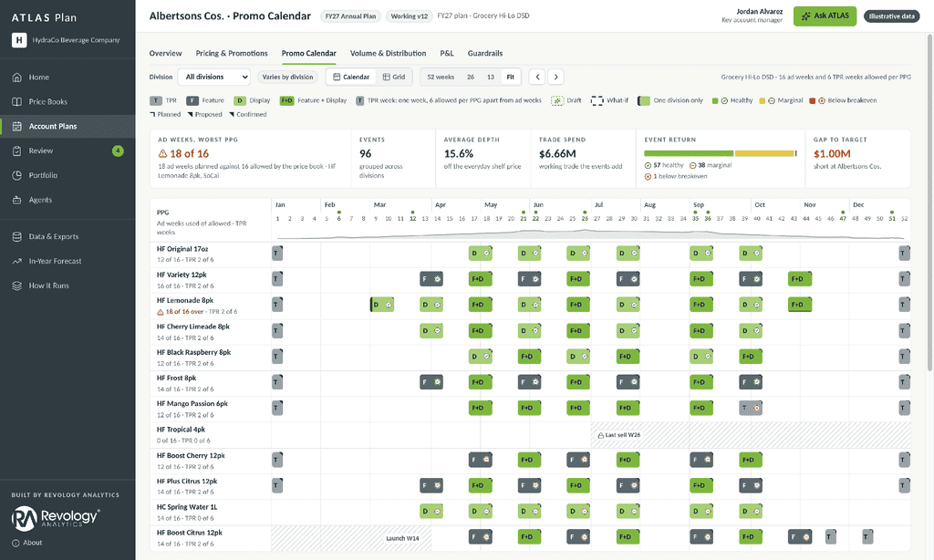
Task: Click the Review count badge showing 4
Action: [118, 150]
